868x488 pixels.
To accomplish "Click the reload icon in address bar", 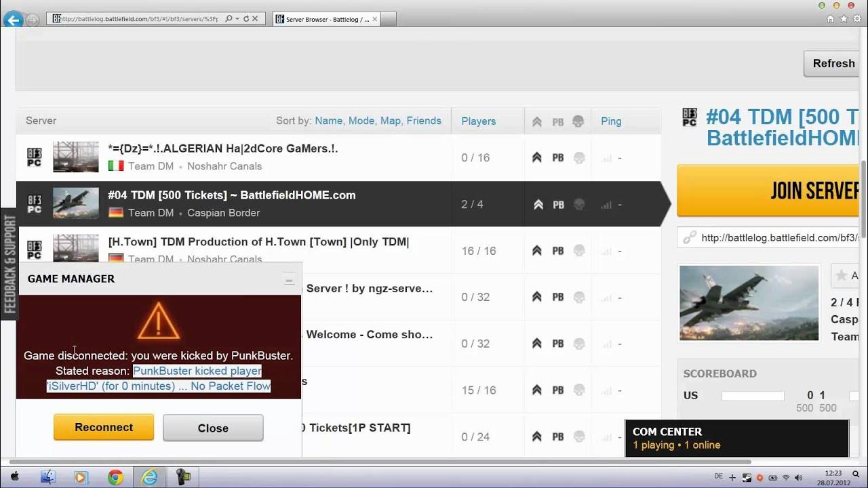I will [246, 19].
